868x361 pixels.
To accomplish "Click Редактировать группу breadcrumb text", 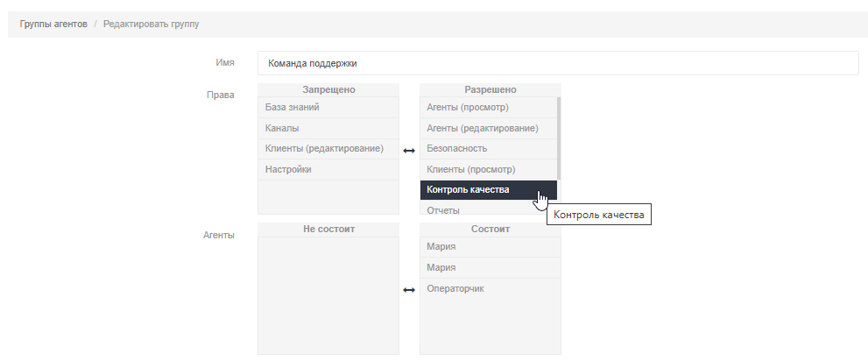I will pos(152,24).
